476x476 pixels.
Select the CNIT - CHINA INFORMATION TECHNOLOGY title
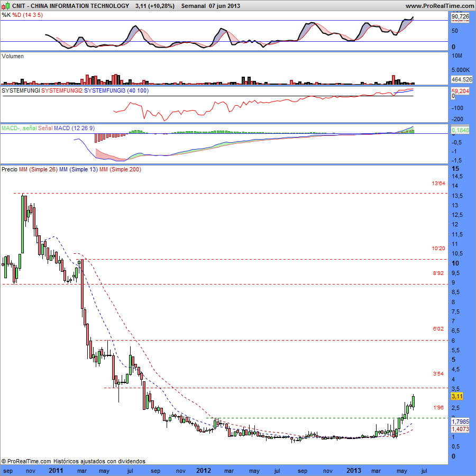(71, 6)
